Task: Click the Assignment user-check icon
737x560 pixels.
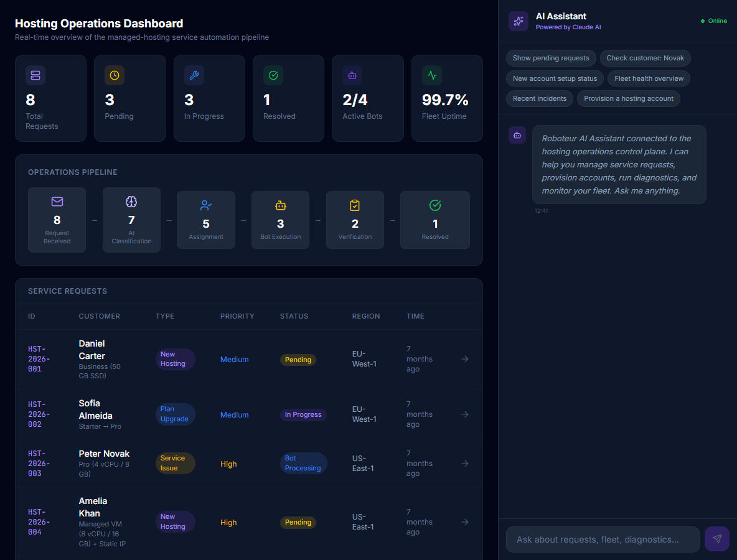Action: coord(206,205)
